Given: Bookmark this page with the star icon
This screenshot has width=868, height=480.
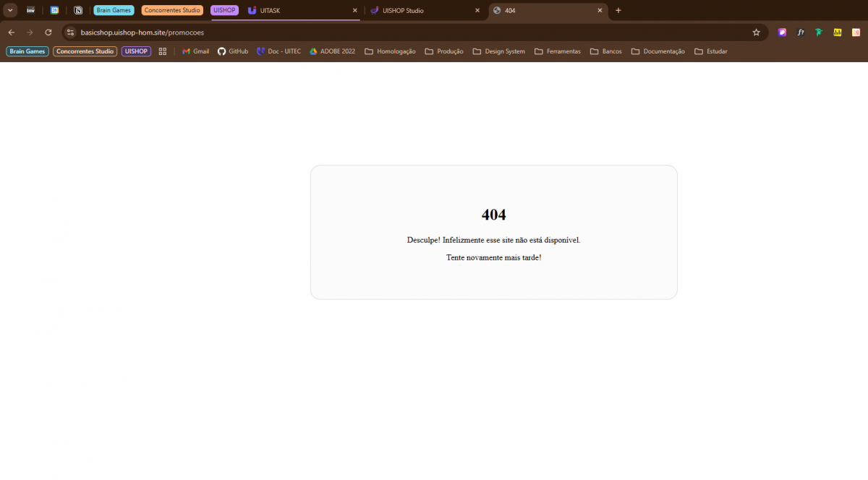Looking at the screenshot, I should tap(756, 33).
